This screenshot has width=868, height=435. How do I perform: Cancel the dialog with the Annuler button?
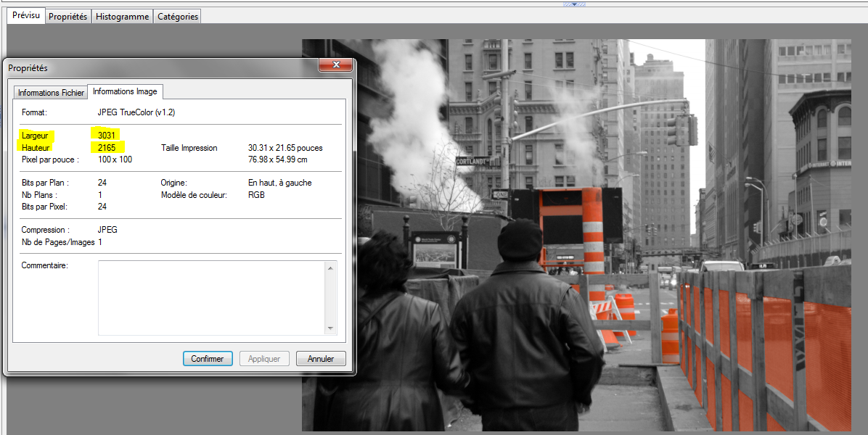click(x=321, y=359)
